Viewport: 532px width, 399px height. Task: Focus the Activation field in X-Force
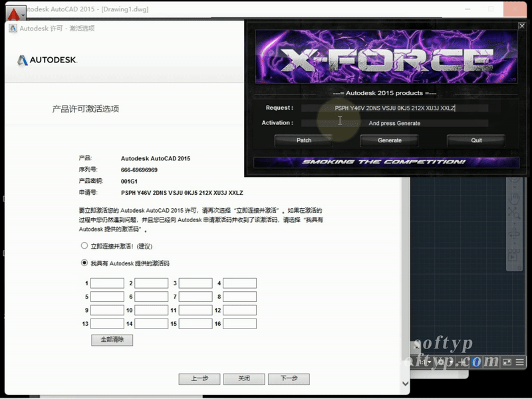pyautogui.click(x=394, y=123)
